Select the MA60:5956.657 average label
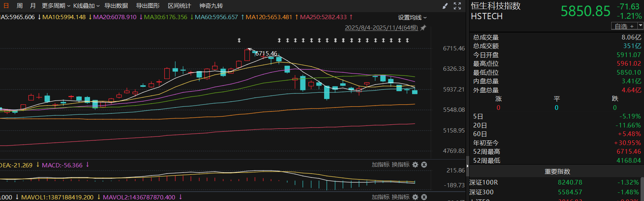The width and height of the screenshot is (644, 201). 217,17
